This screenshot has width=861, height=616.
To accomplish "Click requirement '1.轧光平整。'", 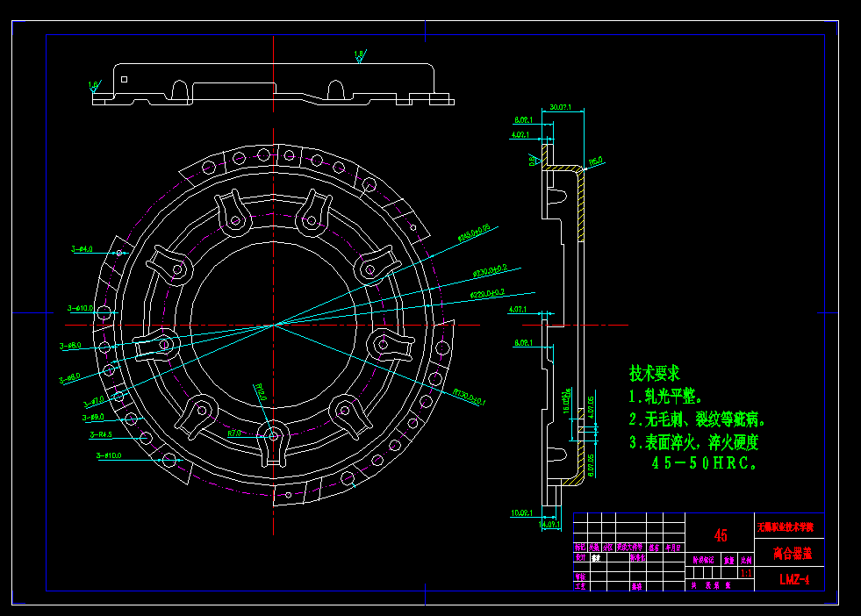I will (x=665, y=397).
